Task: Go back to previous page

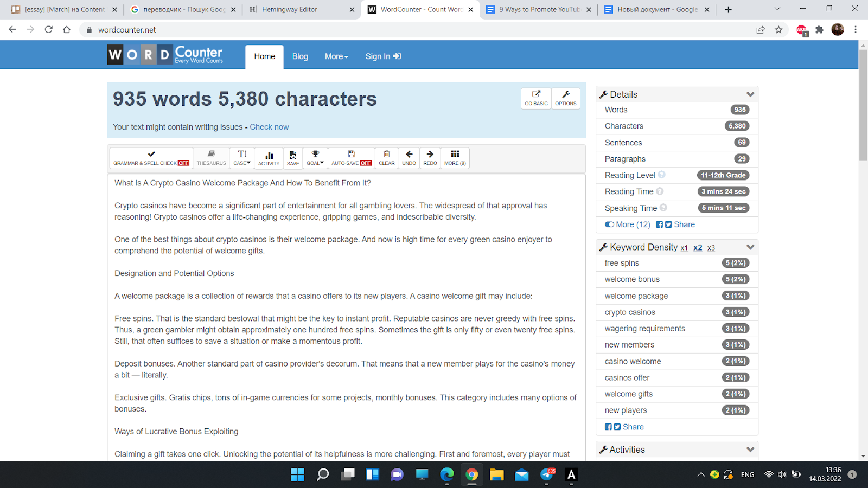Action: coord(12,30)
